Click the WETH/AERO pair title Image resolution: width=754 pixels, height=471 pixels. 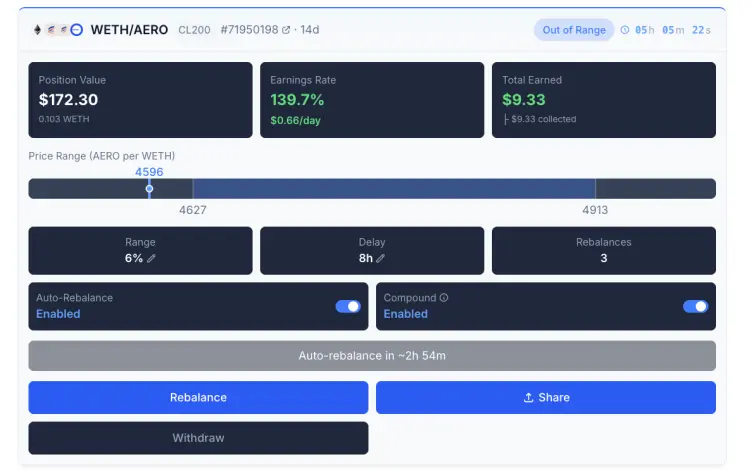pos(129,30)
